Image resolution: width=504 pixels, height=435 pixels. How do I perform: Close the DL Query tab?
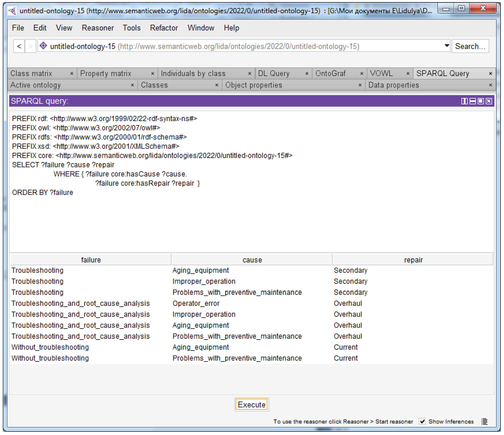pyautogui.click(x=307, y=73)
